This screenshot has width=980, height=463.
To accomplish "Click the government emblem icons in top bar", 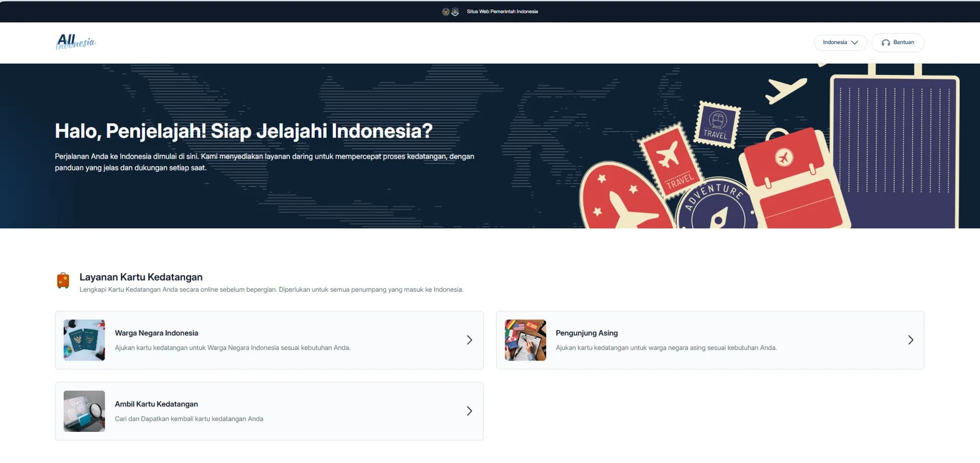I will click(x=450, y=11).
